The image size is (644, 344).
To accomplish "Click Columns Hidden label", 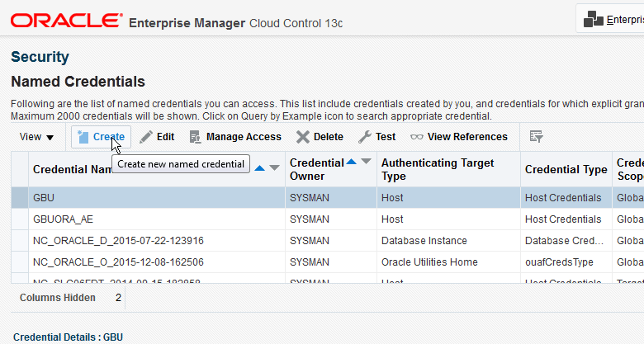I will pos(58,298).
